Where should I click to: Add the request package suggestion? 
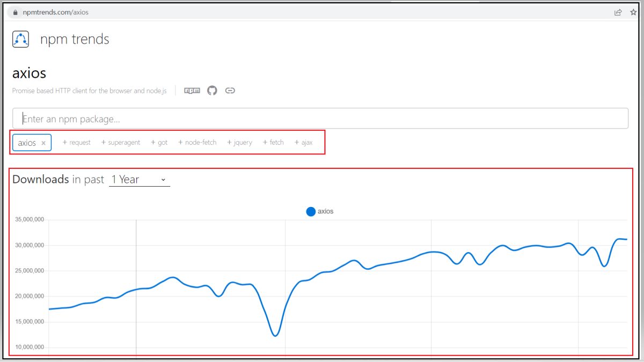[77, 143]
